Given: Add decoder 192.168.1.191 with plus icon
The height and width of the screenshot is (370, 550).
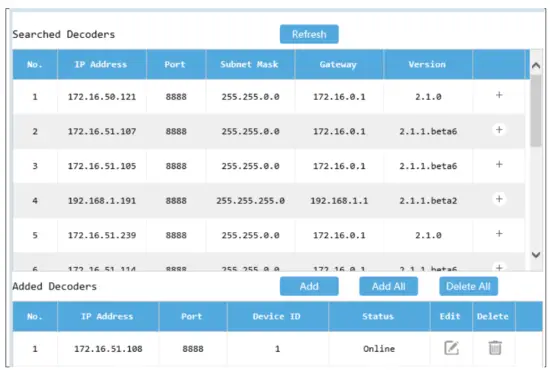Looking at the screenshot, I should [499, 199].
